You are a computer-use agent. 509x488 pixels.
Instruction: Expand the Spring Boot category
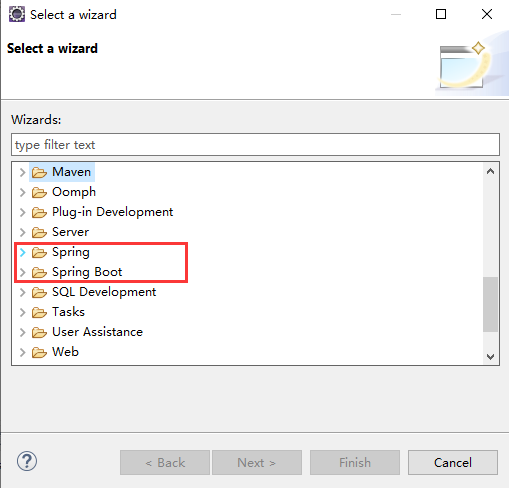coord(22,272)
